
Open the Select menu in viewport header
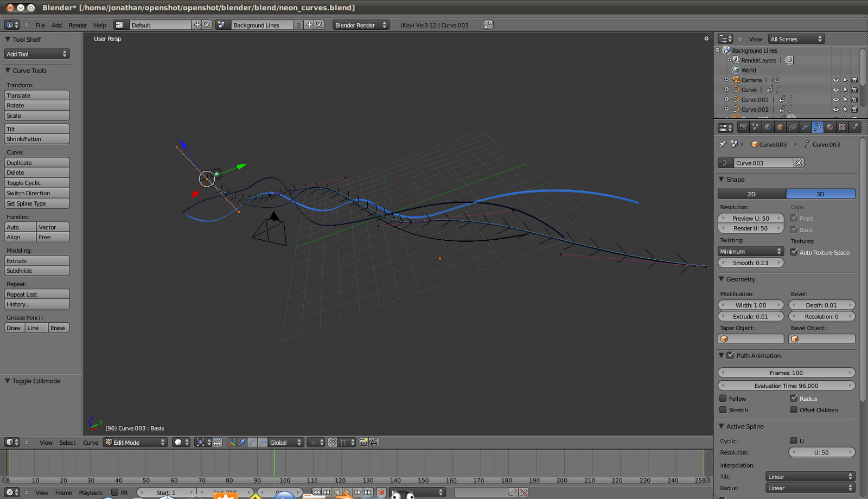coord(67,443)
